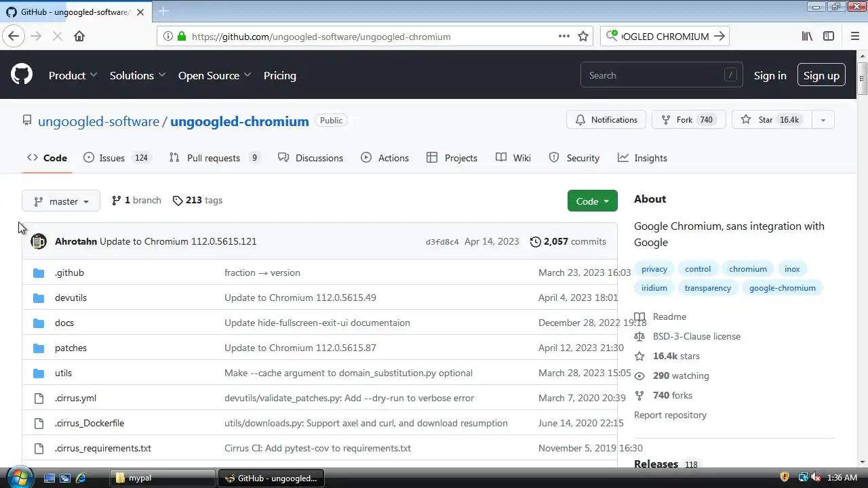View the 213 tags link

pyautogui.click(x=197, y=201)
